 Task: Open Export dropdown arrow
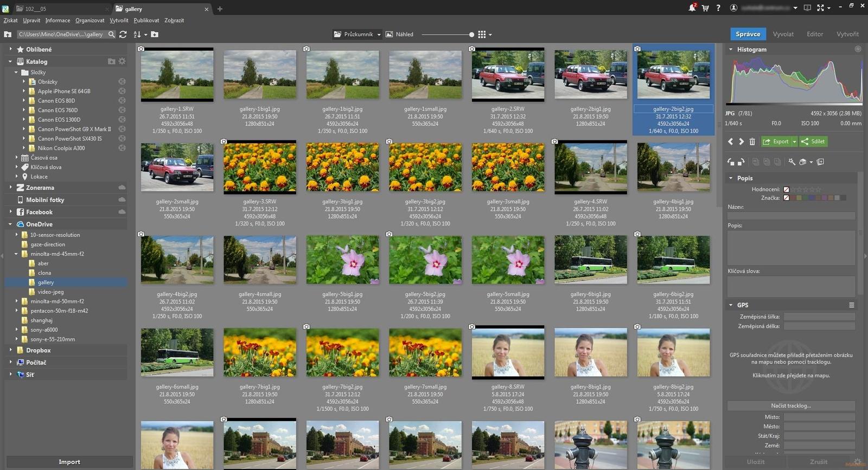click(794, 141)
